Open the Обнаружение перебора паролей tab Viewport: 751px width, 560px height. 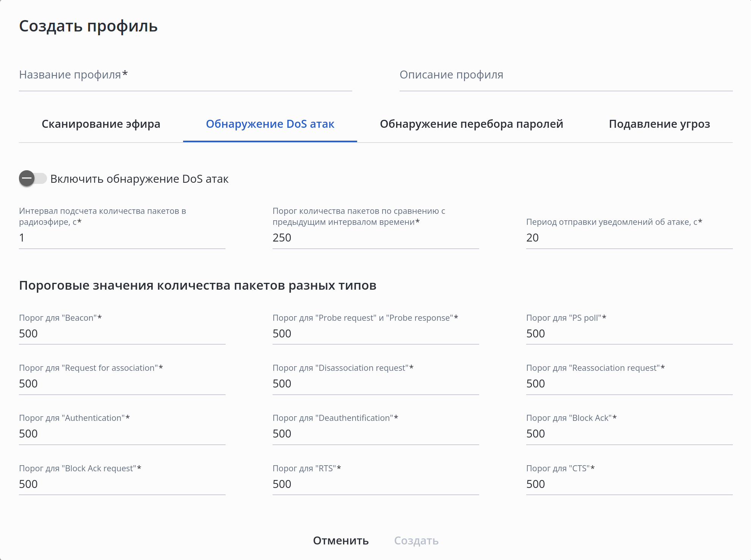tap(471, 124)
